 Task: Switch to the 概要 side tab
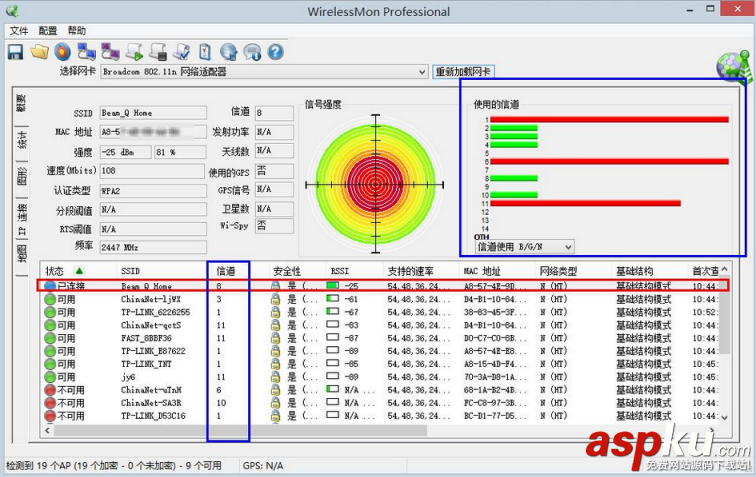click(22, 104)
